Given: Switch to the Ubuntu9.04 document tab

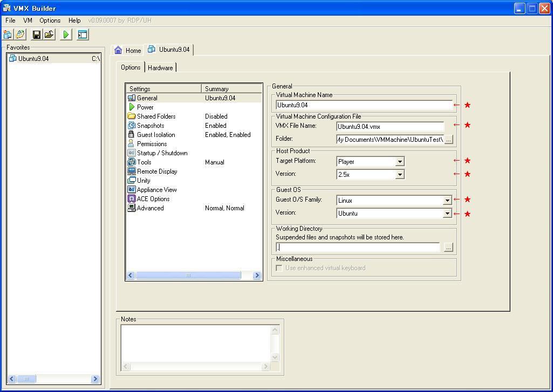Looking at the screenshot, I should click(169, 50).
